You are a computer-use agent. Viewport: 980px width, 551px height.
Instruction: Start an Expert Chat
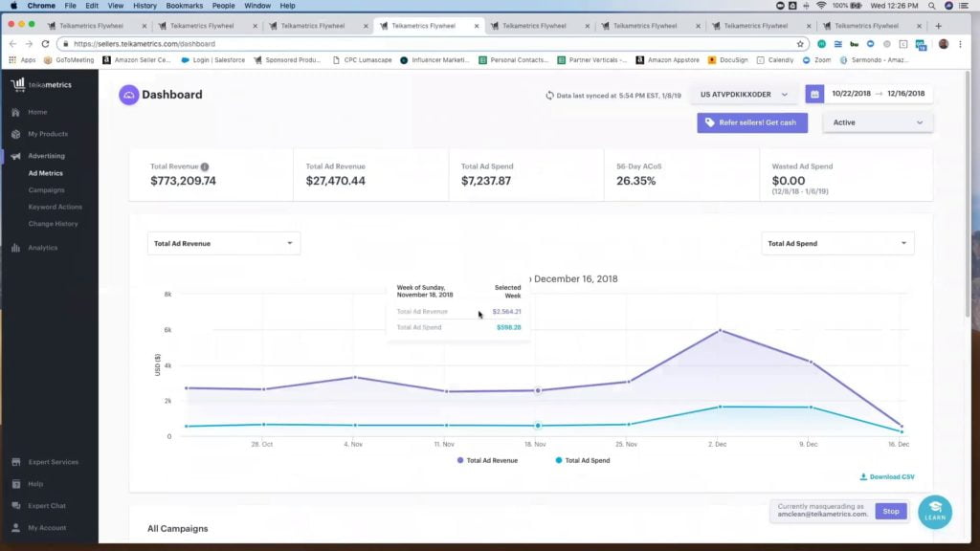[46, 506]
